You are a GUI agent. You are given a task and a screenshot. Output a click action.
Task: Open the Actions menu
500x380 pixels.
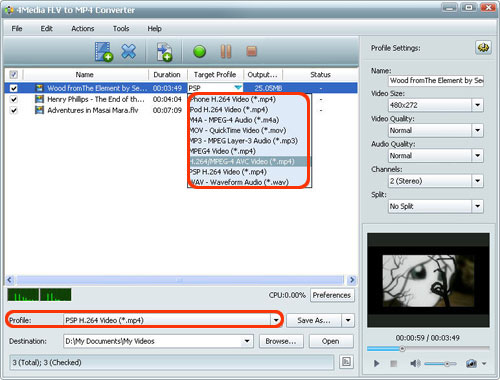pyautogui.click(x=83, y=29)
